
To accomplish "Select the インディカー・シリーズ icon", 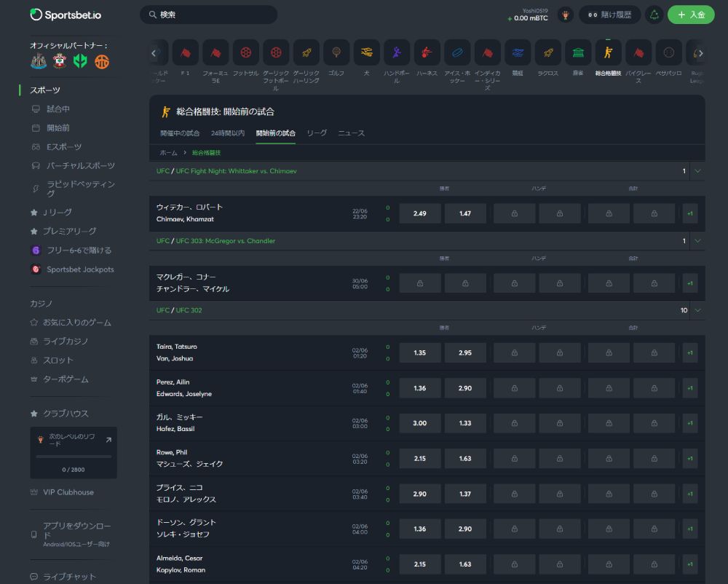I will pos(487,52).
